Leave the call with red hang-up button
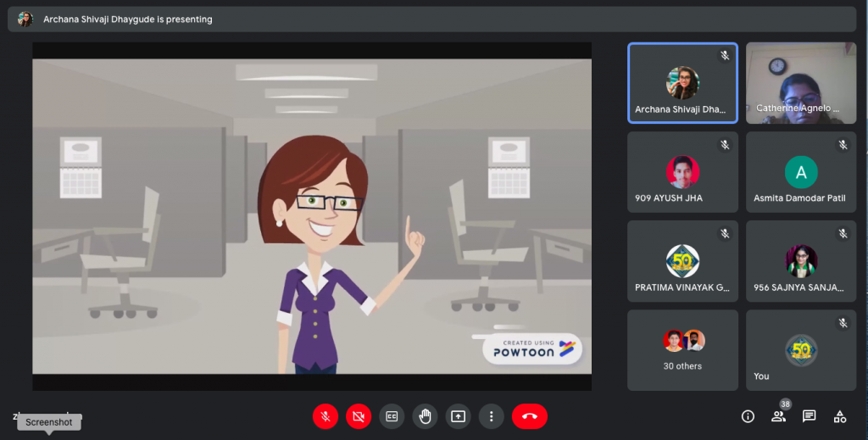The image size is (868, 440). [x=530, y=416]
